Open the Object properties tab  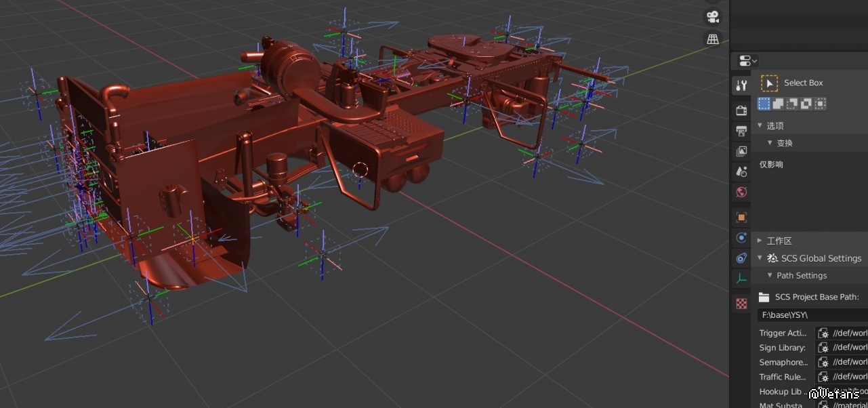pyautogui.click(x=741, y=218)
